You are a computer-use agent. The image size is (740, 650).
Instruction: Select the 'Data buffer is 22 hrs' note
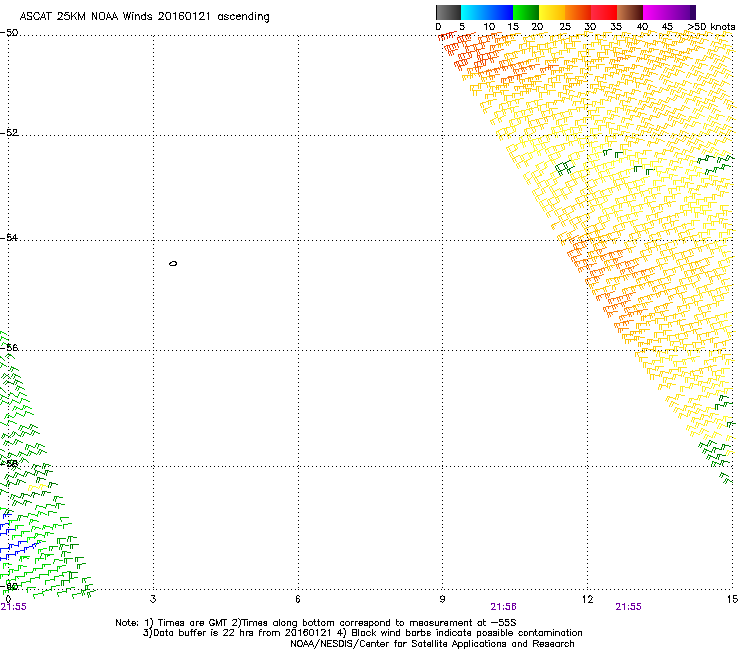point(362,633)
